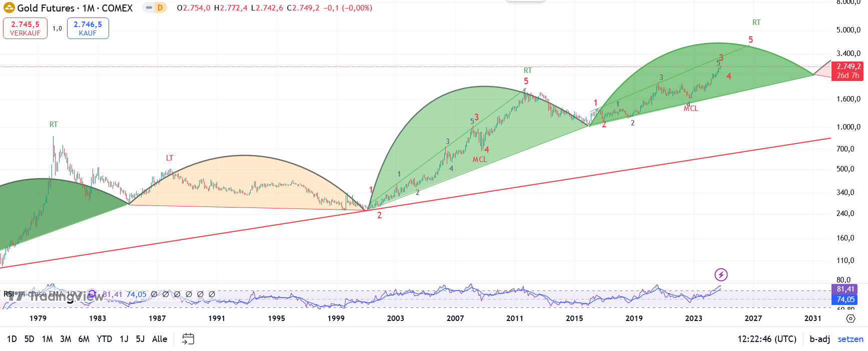
Task: Select the MCL label near 2023
Action: pyautogui.click(x=691, y=108)
